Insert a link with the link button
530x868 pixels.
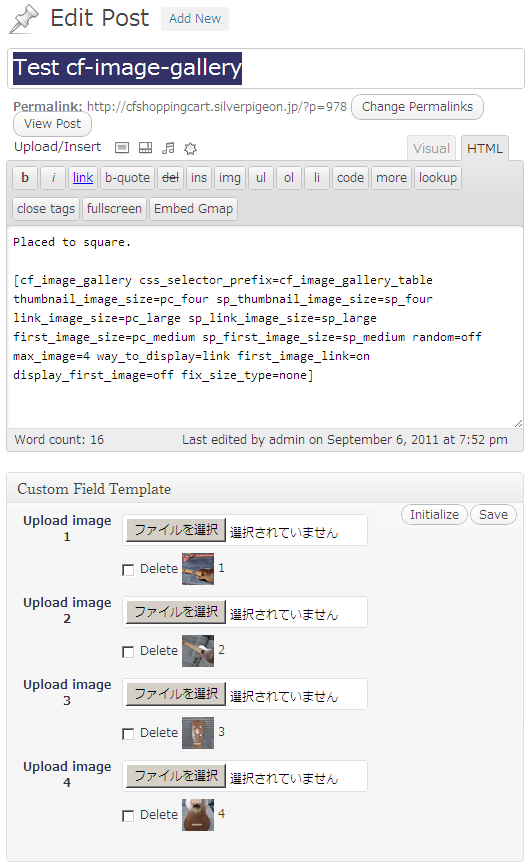click(83, 178)
